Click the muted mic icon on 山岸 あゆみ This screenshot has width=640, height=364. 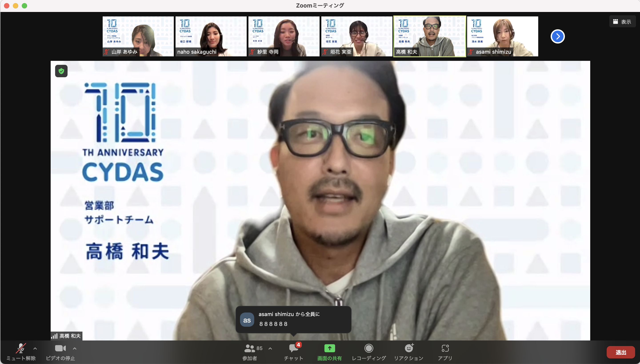107,52
